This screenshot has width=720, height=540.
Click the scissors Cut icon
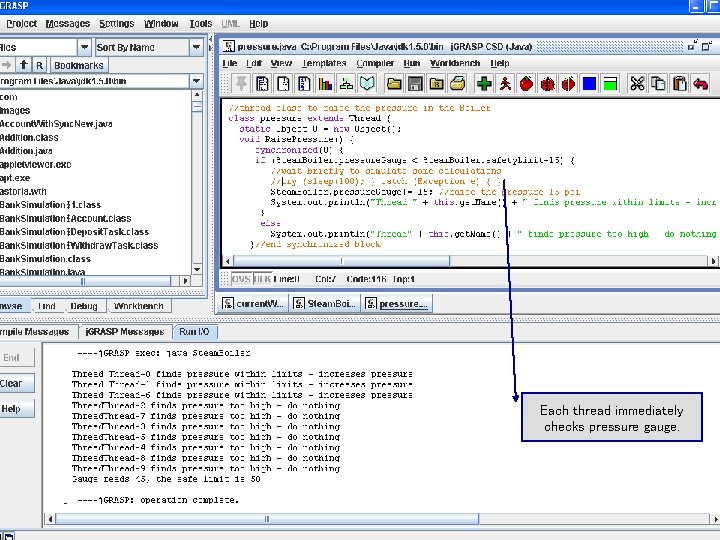point(635,84)
